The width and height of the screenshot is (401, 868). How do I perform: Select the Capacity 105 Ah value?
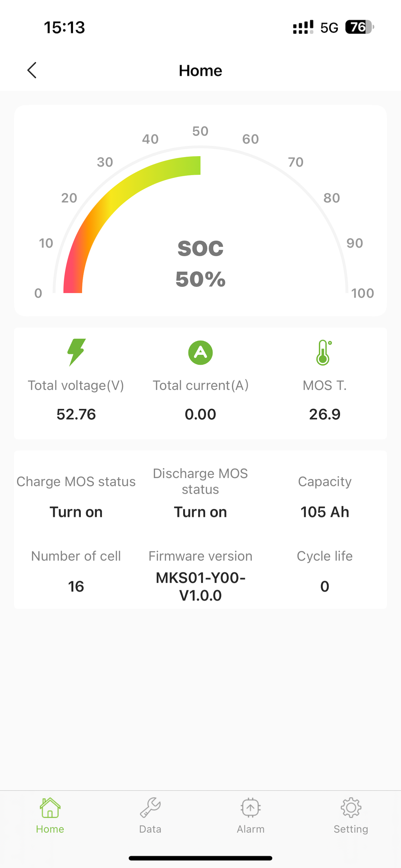point(324,512)
